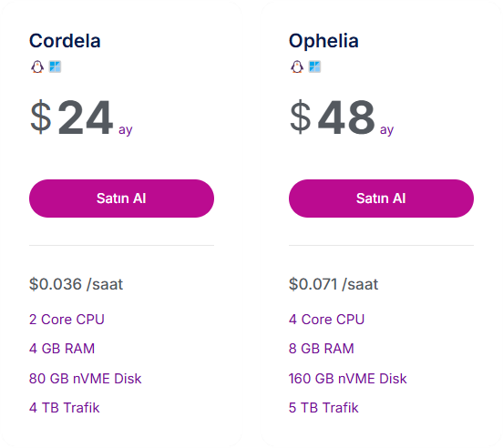Click the Linux penguin icon under Cordela
503x448 pixels.
37,67
